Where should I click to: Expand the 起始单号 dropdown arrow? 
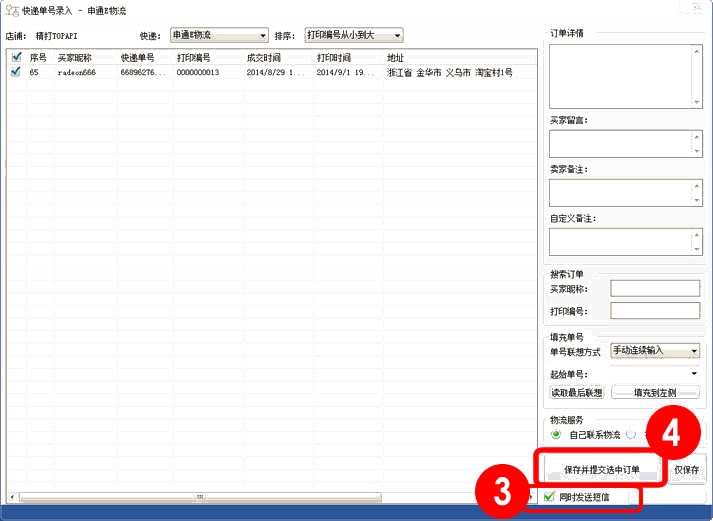(x=694, y=374)
